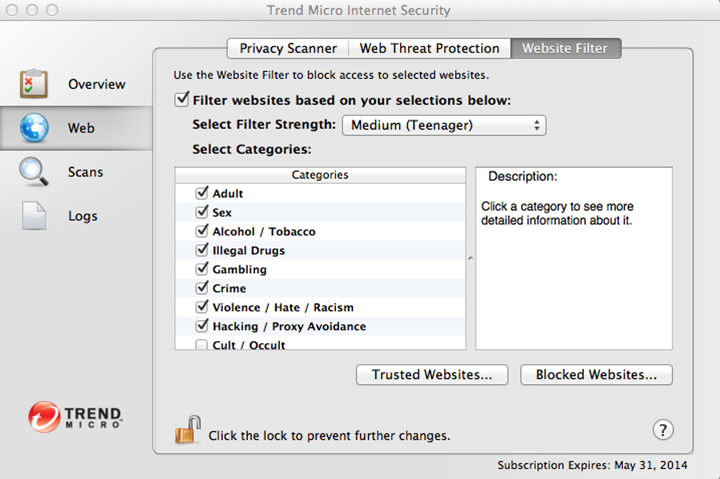Open the help question mark button
This screenshot has height=479, width=720.
pos(662,430)
